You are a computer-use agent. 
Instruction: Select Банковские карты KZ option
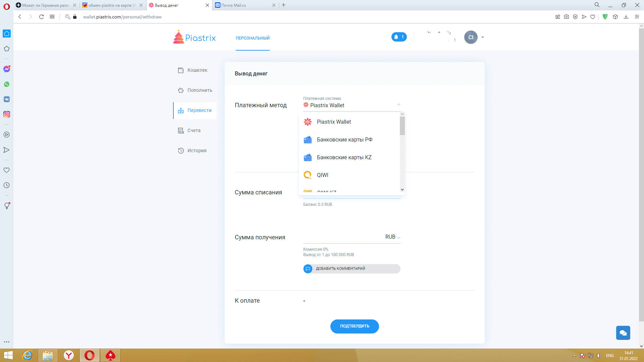click(x=349, y=158)
